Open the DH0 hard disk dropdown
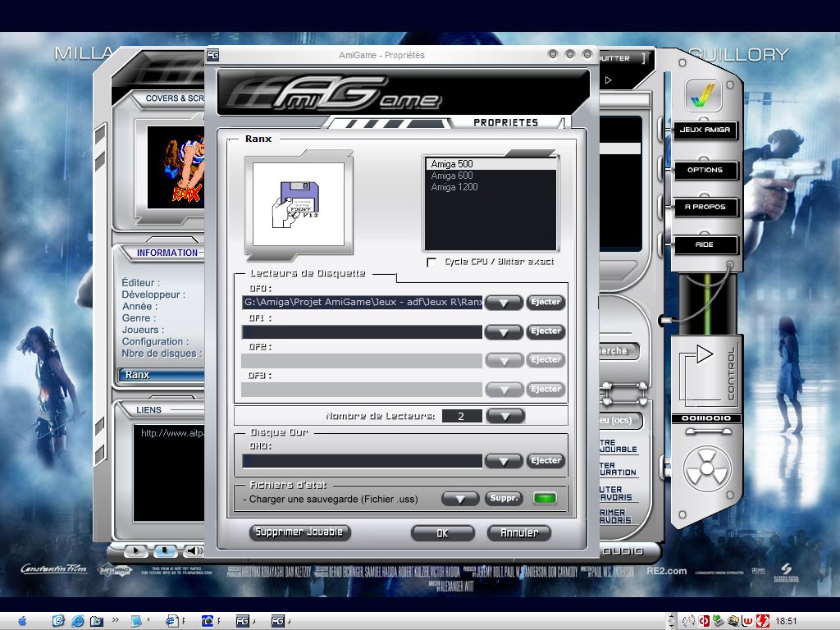The width and height of the screenshot is (840, 630). click(x=504, y=461)
